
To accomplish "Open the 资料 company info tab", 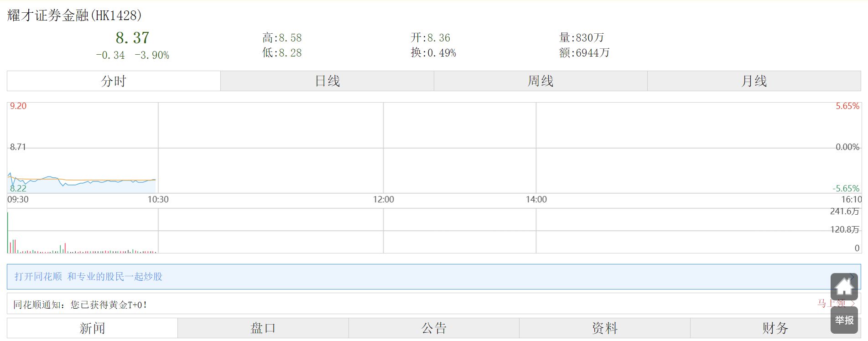I will pyautogui.click(x=604, y=328).
